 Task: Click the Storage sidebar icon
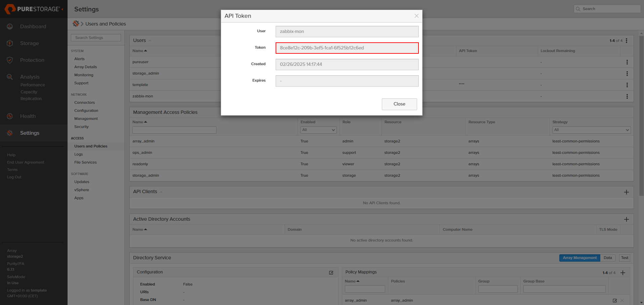pos(10,43)
